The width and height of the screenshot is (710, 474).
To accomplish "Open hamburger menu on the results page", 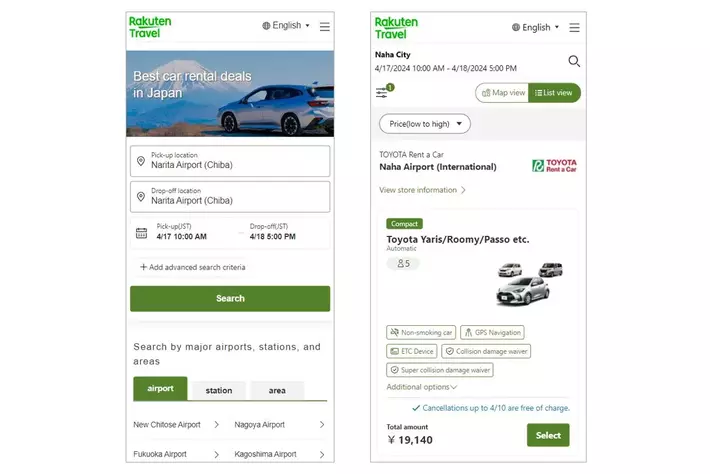I will point(574,28).
